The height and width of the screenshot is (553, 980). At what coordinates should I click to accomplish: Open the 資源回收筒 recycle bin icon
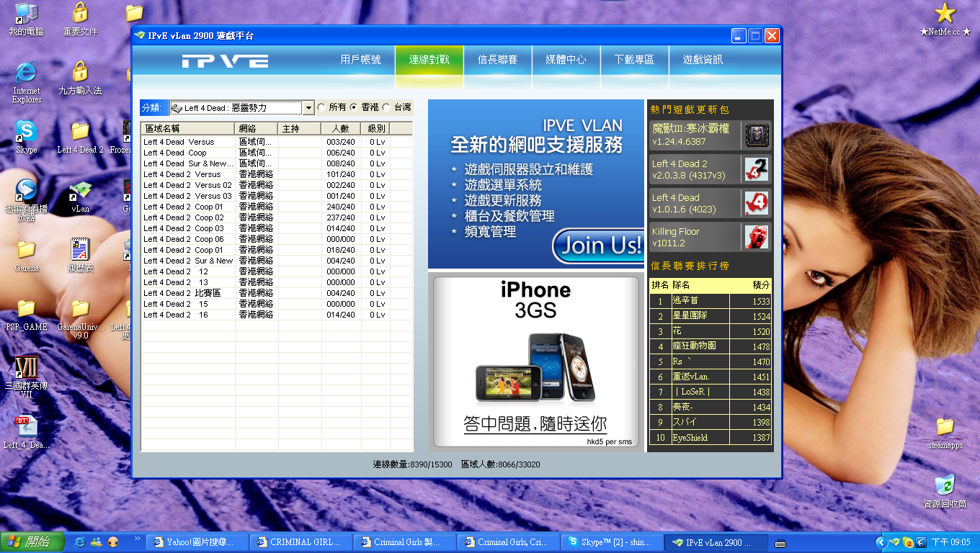[x=944, y=486]
